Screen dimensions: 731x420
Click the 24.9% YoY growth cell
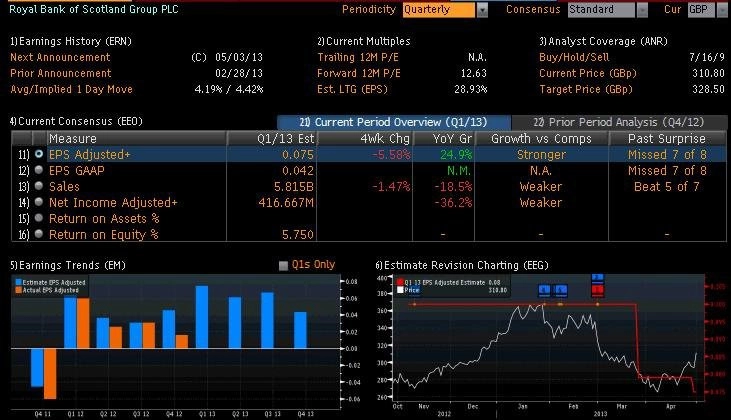click(456, 154)
